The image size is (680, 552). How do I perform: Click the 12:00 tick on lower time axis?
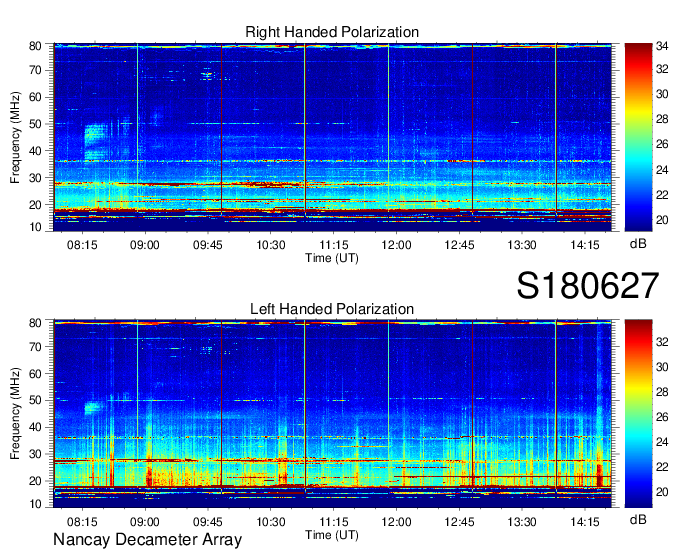(x=396, y=521)
